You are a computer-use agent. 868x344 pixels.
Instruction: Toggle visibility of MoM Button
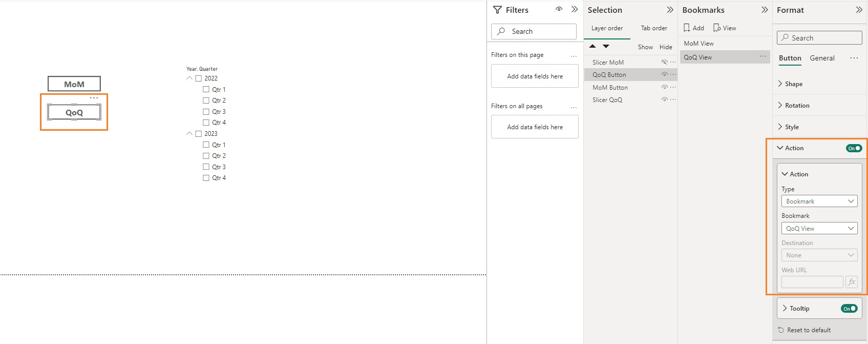point(664,87)
